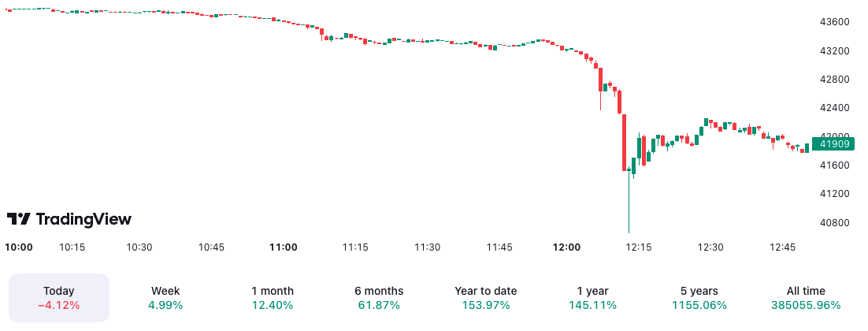The image size is (868, 331).
Task: Select the Today range tab
Action: (59, 297)
